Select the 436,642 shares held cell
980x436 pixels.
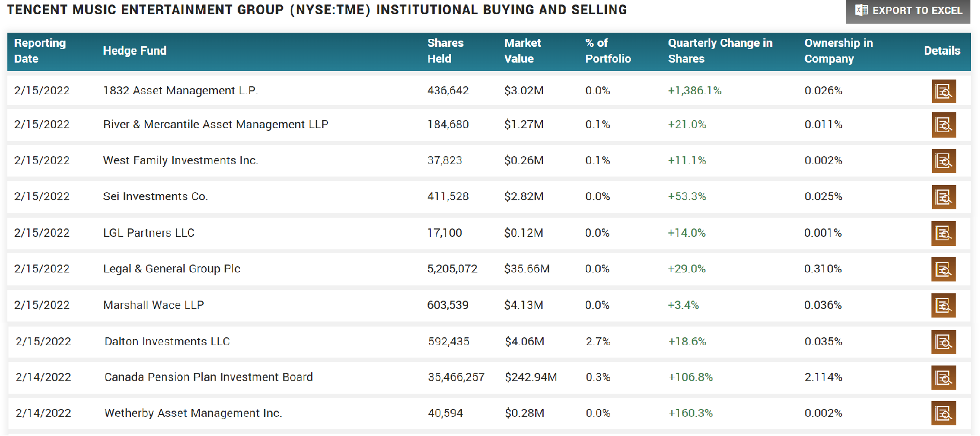448,91
